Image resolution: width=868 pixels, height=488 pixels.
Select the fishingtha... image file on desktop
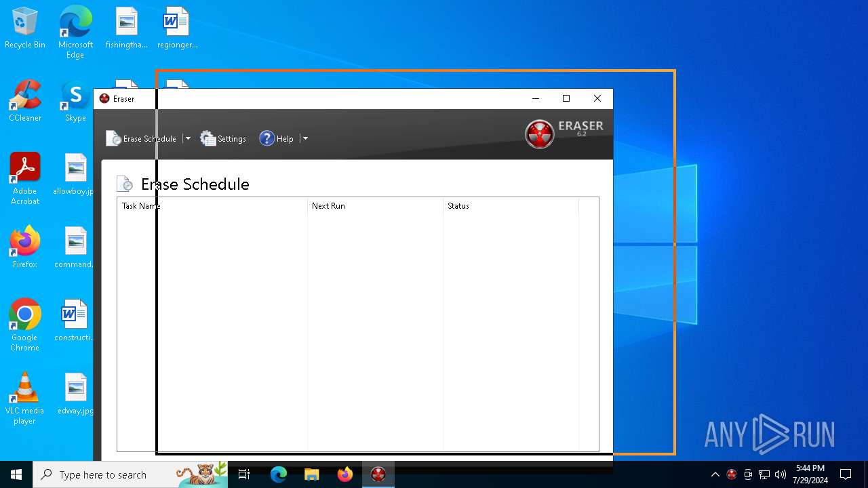pyautogui.click(x=126, y=28)
